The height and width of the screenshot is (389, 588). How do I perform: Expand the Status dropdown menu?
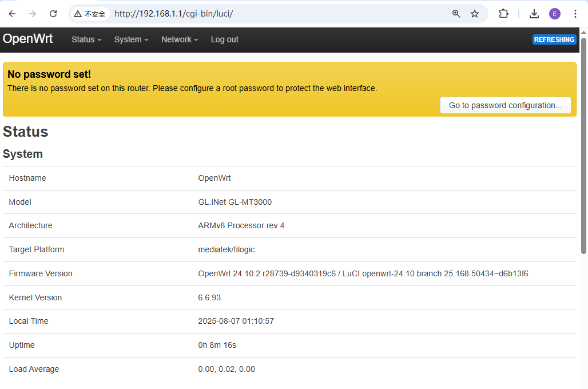[86, 39]
